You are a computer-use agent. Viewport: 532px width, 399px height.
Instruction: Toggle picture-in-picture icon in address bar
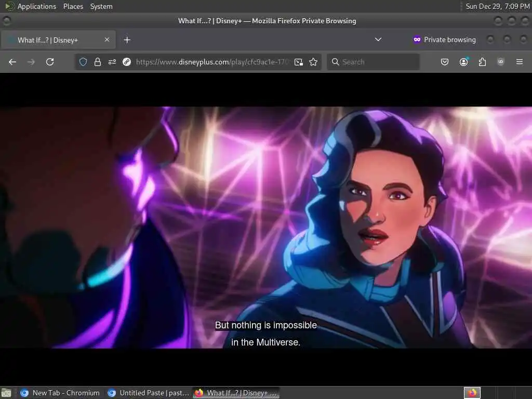[x=299, y=62]
